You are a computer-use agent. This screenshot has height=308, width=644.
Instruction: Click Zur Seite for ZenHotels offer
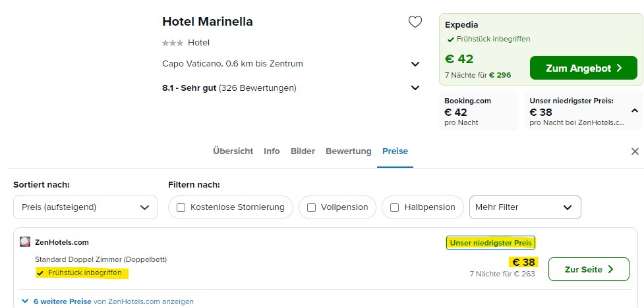point(589,269)
